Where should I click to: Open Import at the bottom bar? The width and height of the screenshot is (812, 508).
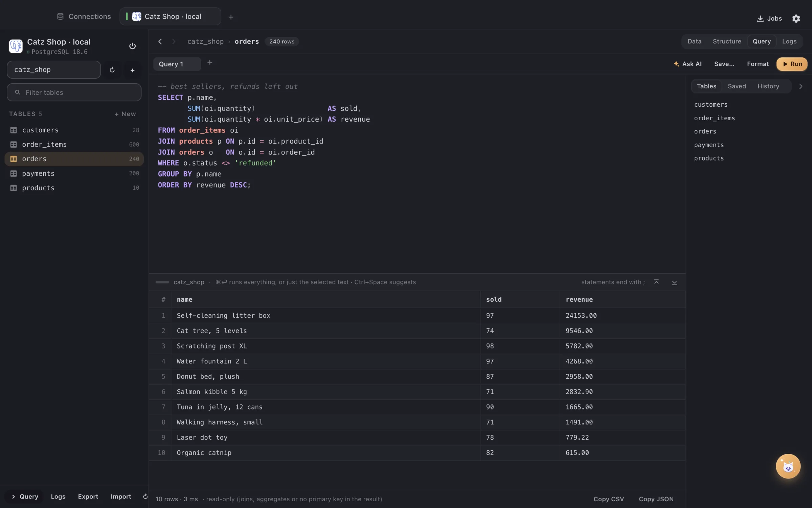tap(121, 496)
